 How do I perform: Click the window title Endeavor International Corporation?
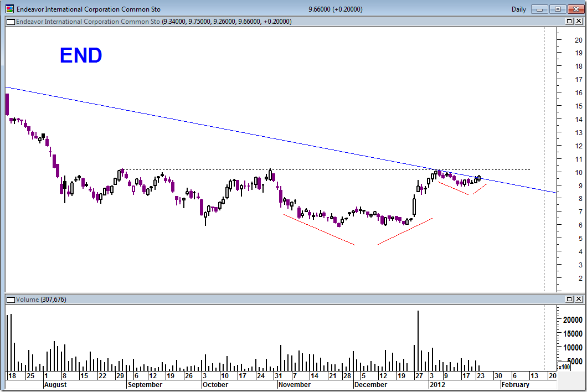[89, 9]
